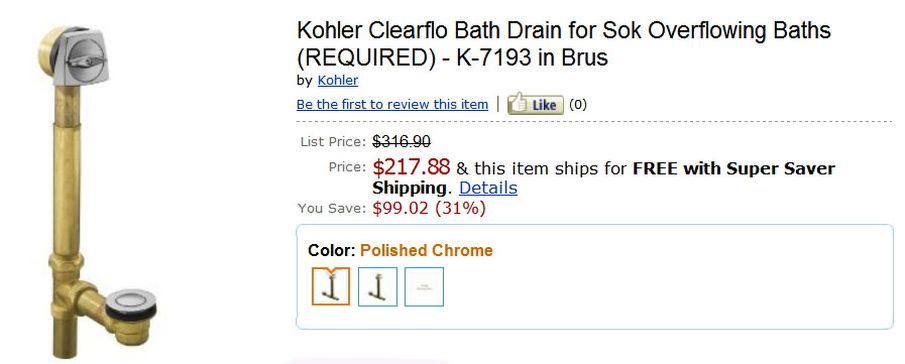
Task: Click the red $217.88 price
Action: [411, 167]
